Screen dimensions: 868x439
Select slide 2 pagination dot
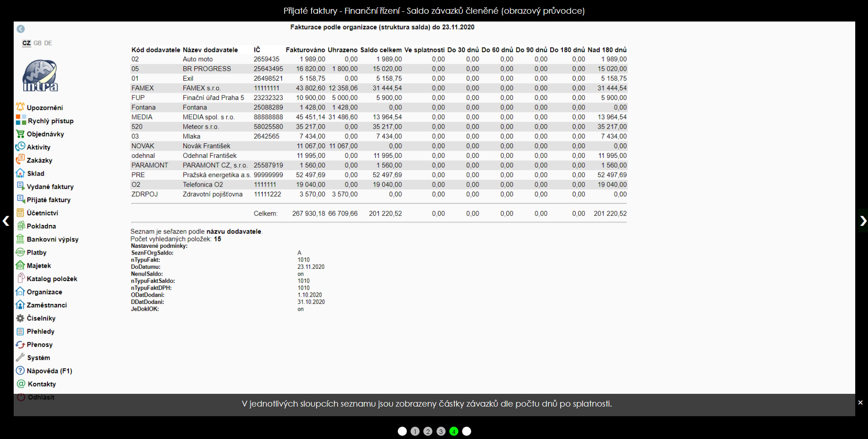point(428,431)
